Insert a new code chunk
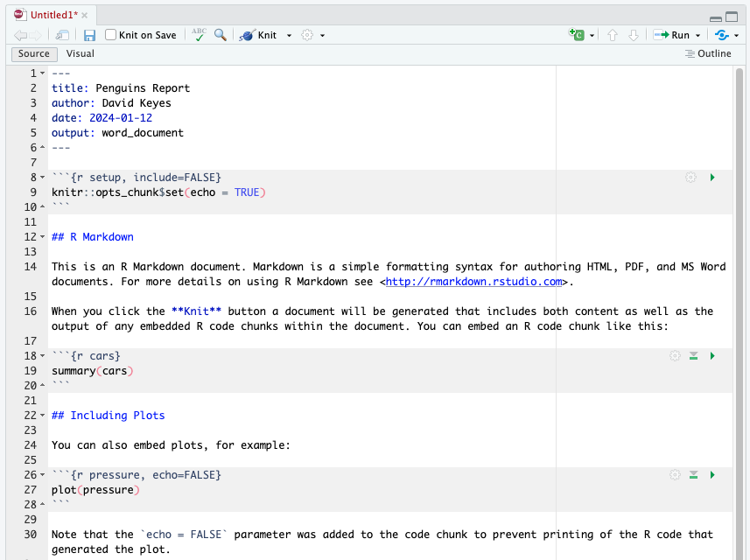This screenshot has height=560, width=750. pyautogui.click(x=578, y=35)
